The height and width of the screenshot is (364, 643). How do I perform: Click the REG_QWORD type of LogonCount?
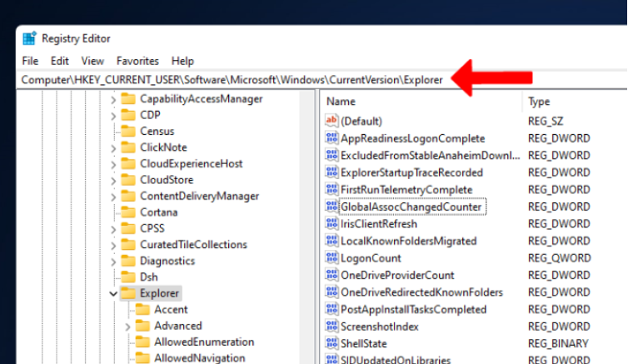560,258
